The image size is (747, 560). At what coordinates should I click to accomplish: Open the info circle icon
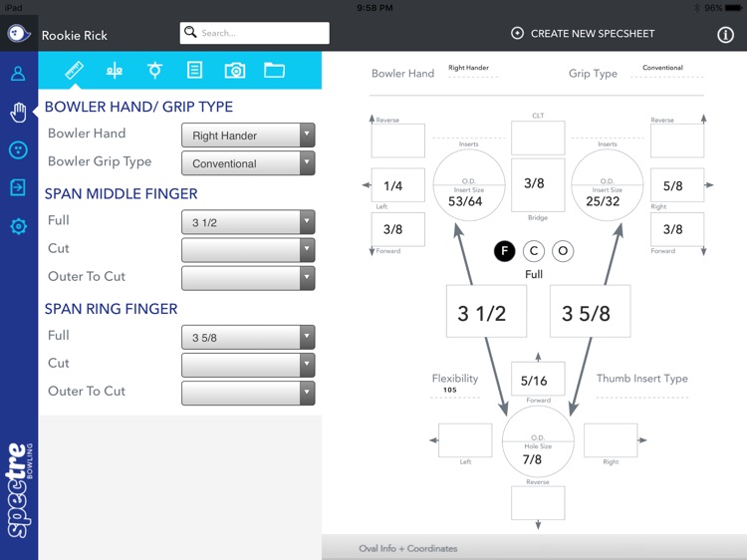(725, 34)
